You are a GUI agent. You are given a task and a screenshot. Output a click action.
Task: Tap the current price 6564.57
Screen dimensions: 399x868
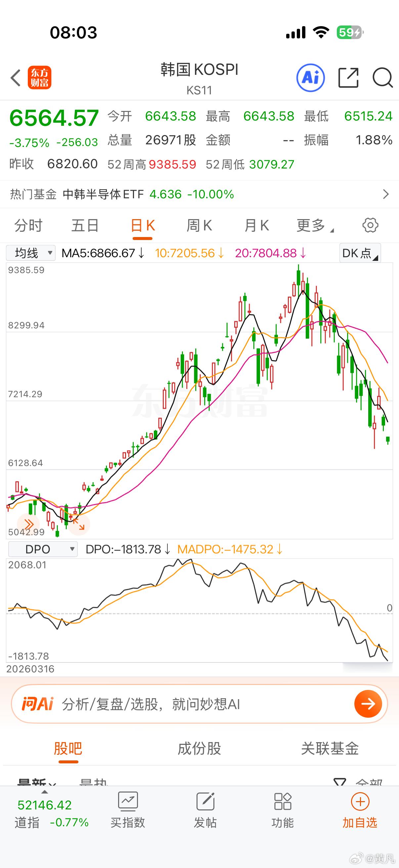pos(54,118)
